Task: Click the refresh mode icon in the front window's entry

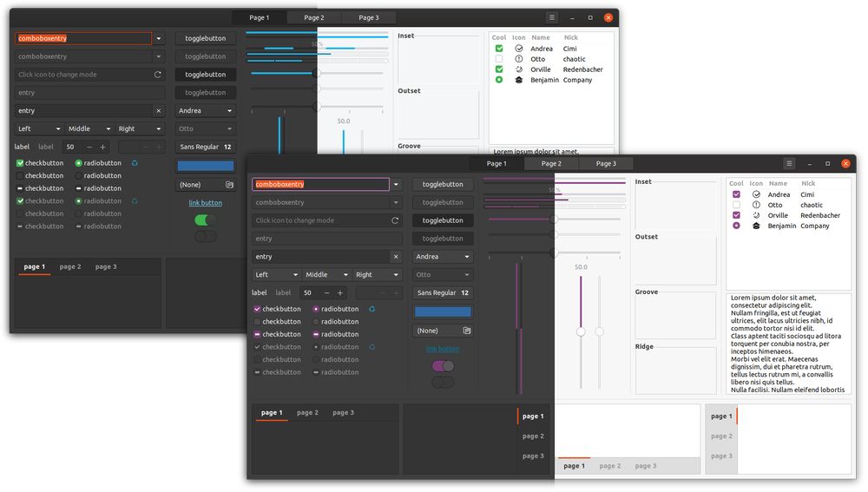Action: click(x=395, y=220)
